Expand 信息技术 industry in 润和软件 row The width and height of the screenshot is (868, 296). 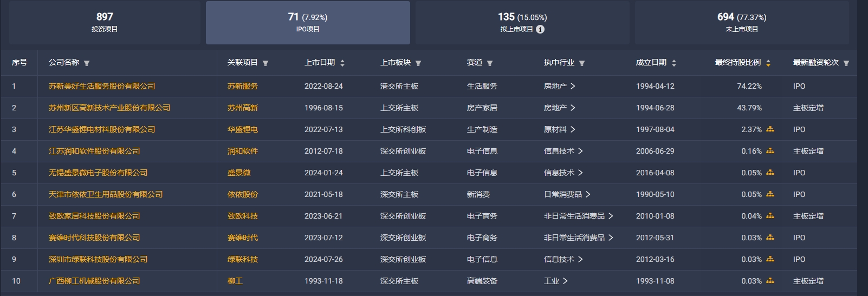[x=580, y=151]
